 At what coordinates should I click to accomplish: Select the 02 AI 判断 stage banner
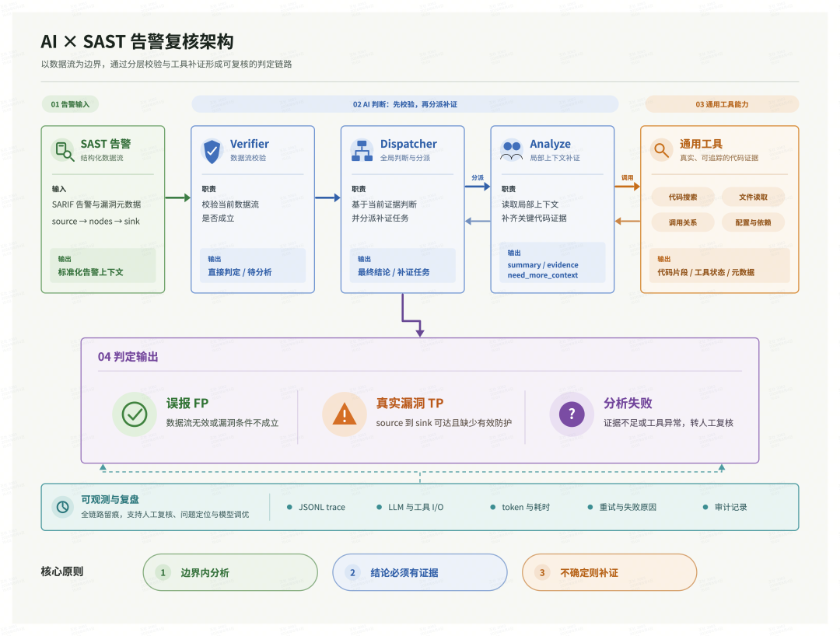pyautogui.click(x=405, y=104)
